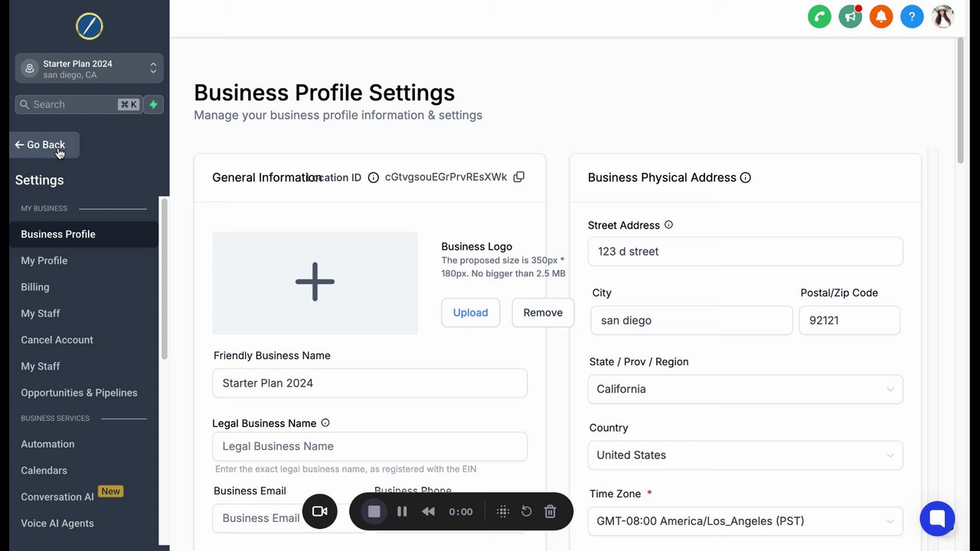Toggle the recorder camera button

[320, 512]
